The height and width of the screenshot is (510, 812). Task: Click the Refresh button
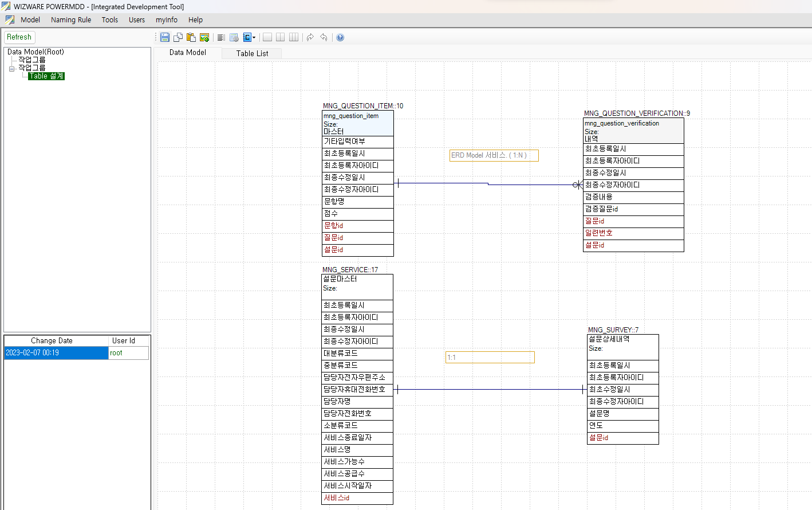[19, 37]
